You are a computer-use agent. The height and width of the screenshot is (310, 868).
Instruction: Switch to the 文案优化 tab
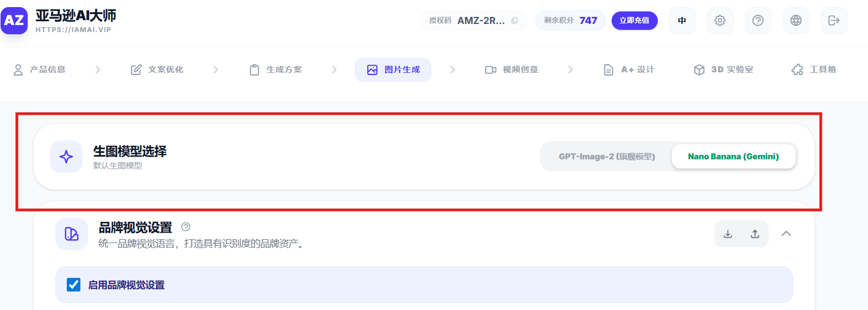(158, 70)
